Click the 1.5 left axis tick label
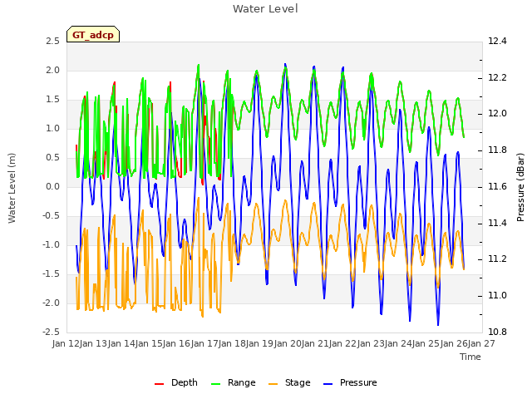 pos(52,100)
